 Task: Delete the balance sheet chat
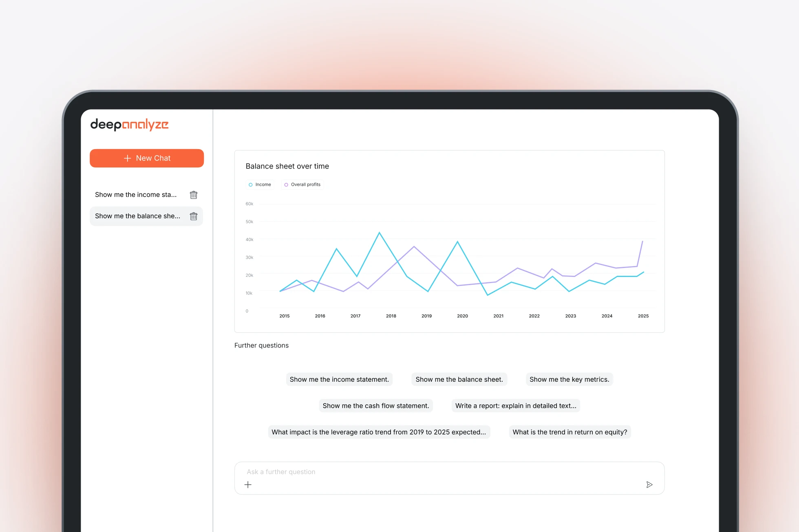(x=194, y=216)
